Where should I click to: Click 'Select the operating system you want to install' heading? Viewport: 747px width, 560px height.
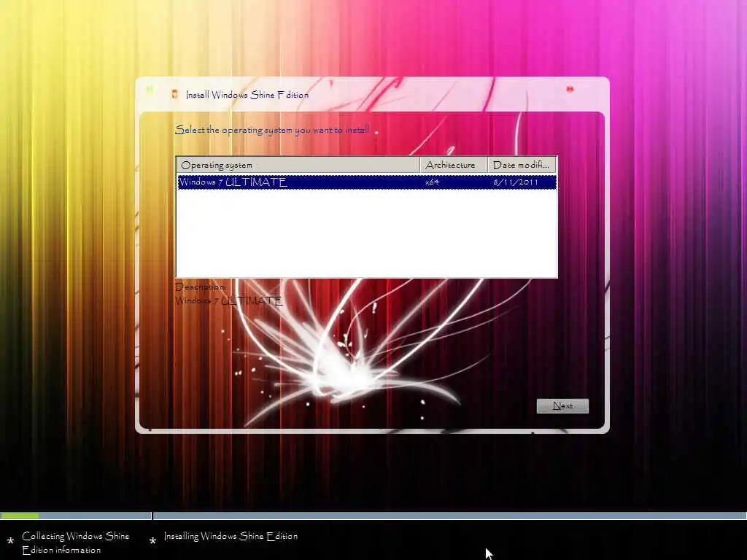[272, 130]
